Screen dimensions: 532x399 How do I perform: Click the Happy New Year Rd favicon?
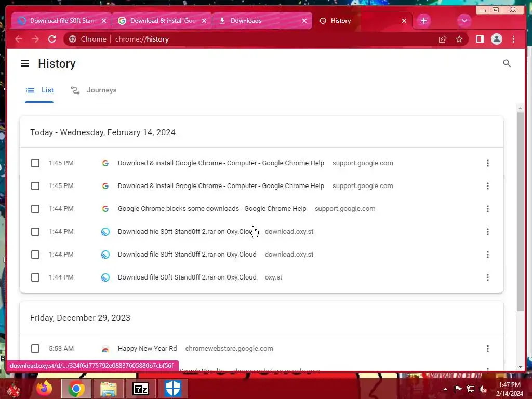[105, 349]
